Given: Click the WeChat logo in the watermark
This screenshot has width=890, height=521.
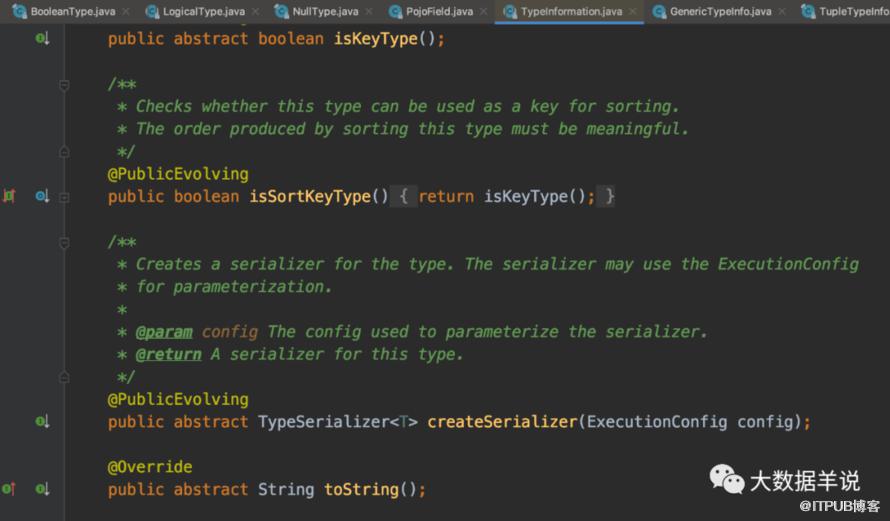Looking at the screenshot, I should pyautogui.click(x=727, y=479).
